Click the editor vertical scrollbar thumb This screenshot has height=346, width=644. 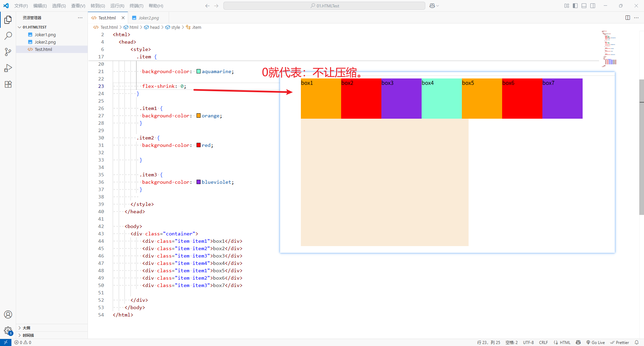point(641,147)
